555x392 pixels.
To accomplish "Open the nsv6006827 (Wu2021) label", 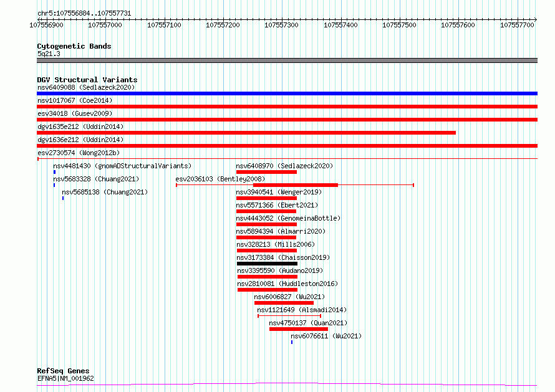I will click(289, 297).
